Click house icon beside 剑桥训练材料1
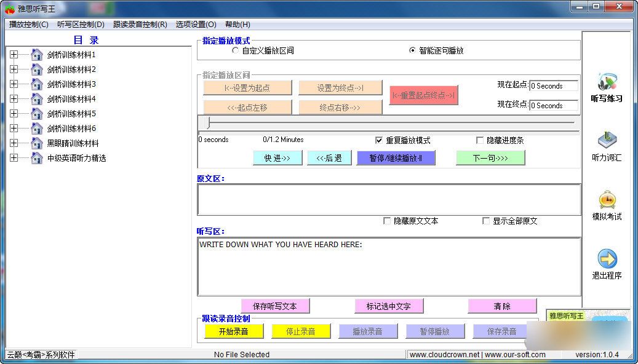 [37, 55]
